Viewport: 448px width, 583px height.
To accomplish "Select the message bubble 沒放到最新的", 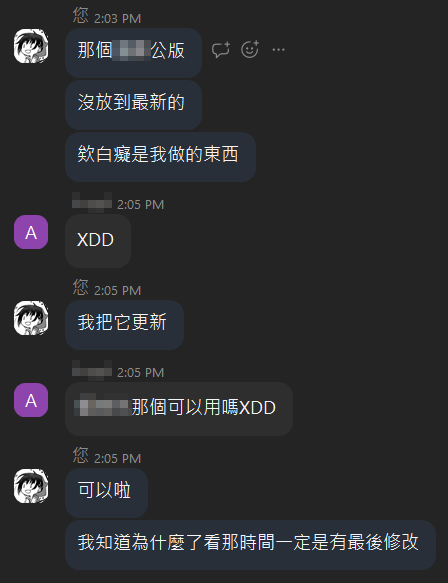I will pyautogui.click(x=133, y=105).
